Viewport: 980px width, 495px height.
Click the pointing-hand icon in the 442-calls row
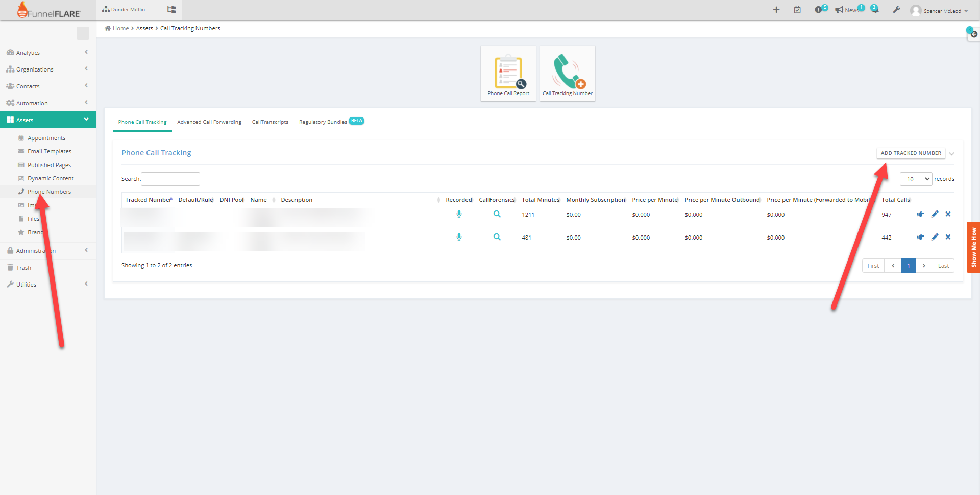920,237
